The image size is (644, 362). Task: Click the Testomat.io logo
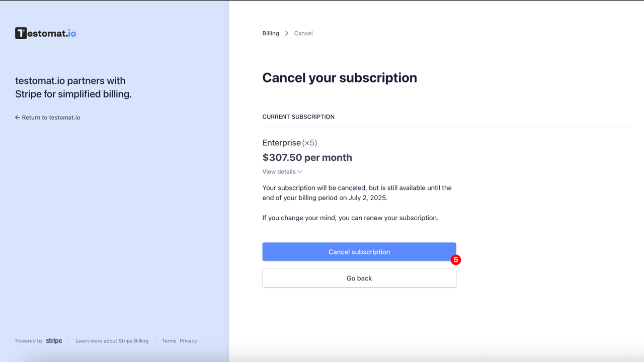coord(45,33)
